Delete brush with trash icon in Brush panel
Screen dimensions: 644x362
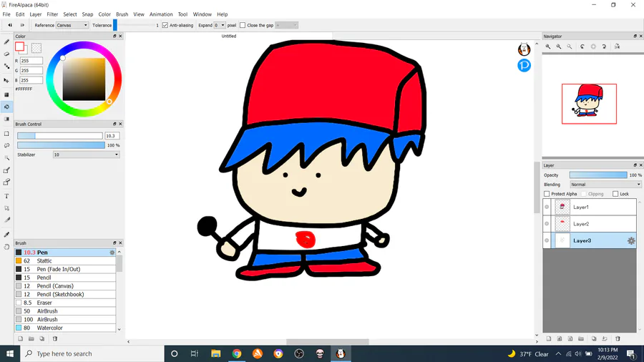click(54, 338)
